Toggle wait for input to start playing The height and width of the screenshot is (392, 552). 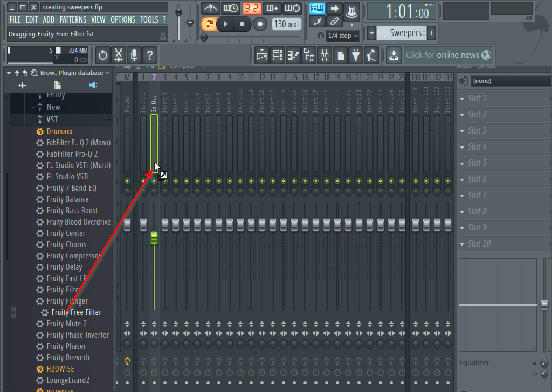(x=231, y=8)
